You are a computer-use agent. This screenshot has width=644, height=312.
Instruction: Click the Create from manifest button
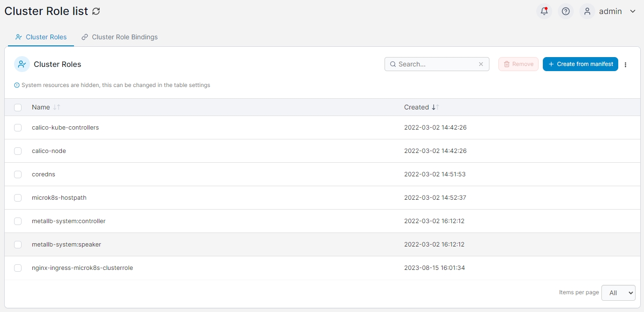point(580,64)
